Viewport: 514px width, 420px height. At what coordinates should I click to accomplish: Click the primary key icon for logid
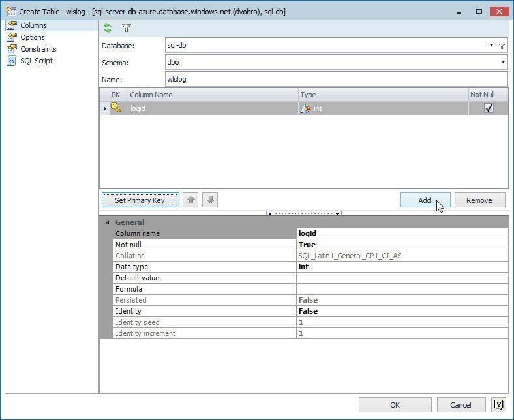[115, 108]
